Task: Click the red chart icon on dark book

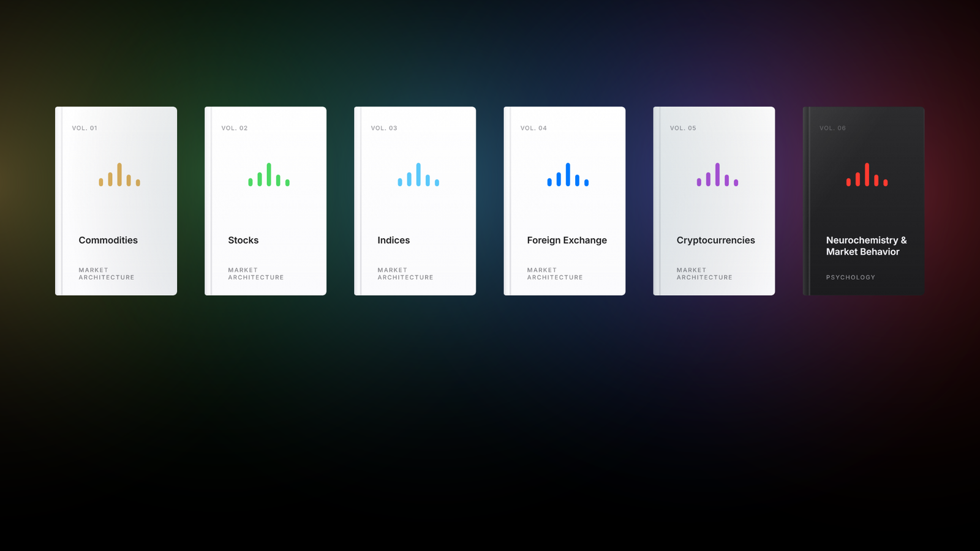Action: click(867, 174)
